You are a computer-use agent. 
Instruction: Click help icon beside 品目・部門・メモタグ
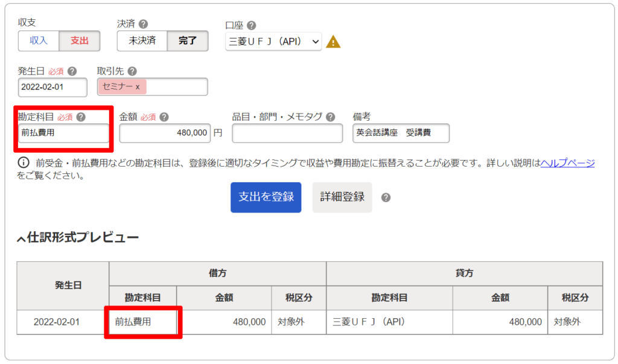pyautogui.click(x=331, y=117)
